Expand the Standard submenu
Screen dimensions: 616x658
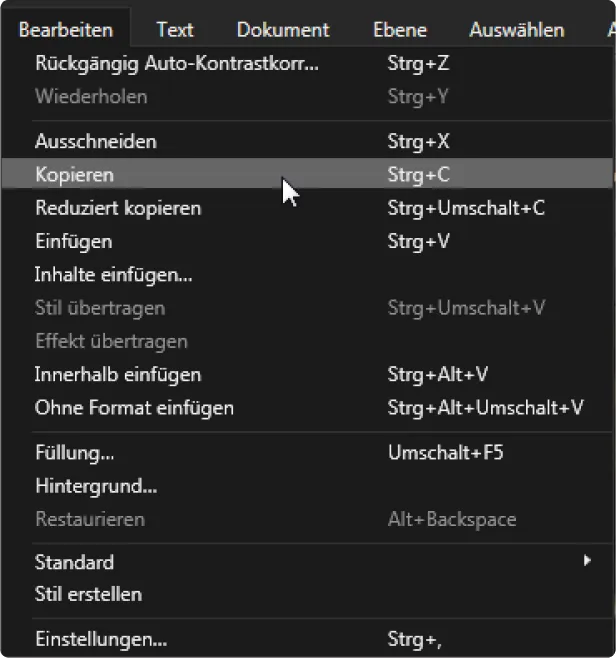(x=75, y=562)
